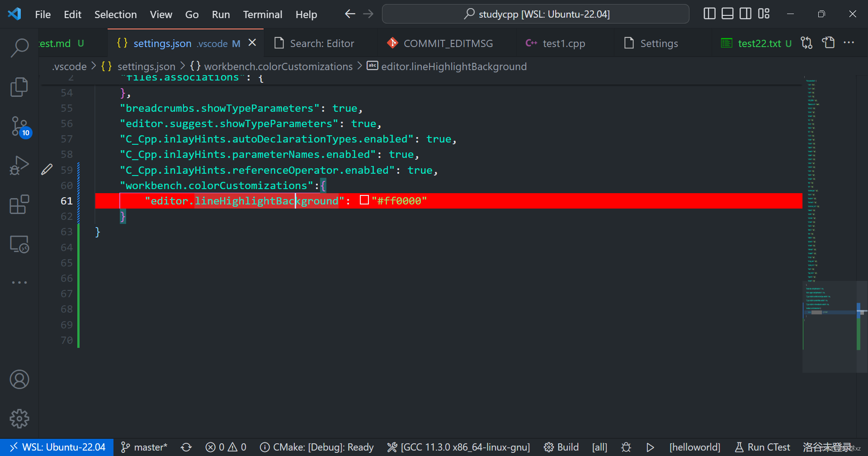This screenshot has width=868, height=456.
Task: Select the GCC 11.3.0 kit in status bar
Action: 458,447
